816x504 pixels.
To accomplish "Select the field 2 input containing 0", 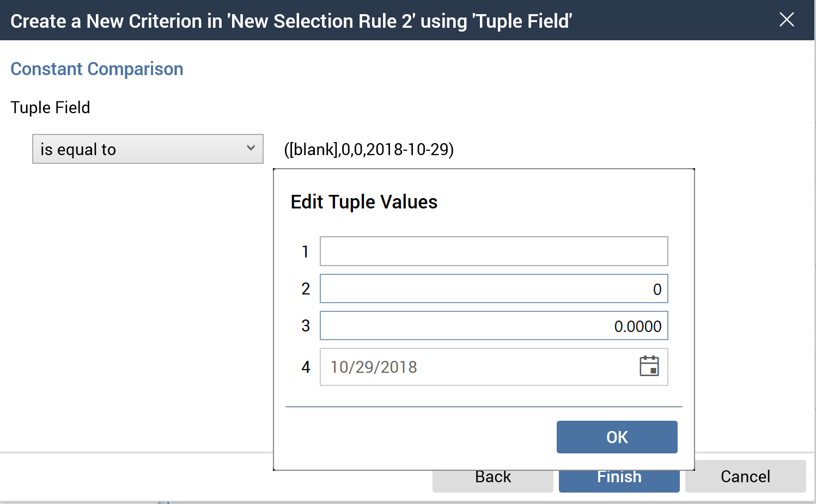I will 494,288.
